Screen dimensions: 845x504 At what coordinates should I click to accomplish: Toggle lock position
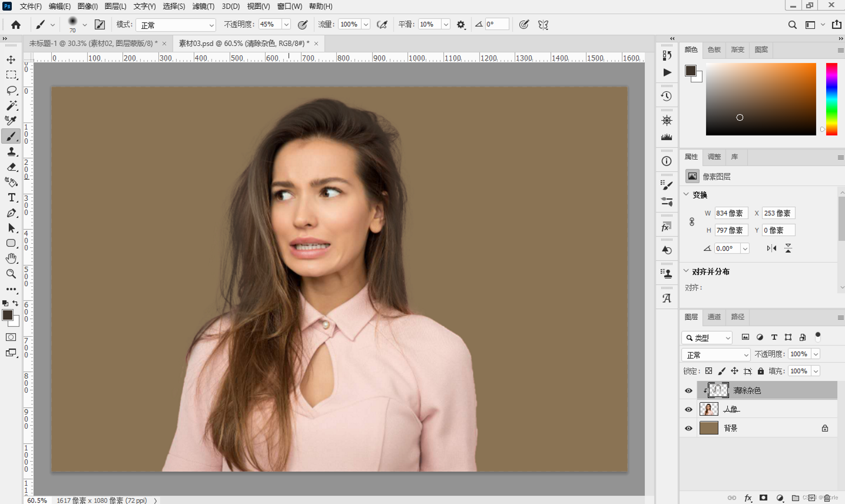[x=734, y=371]
